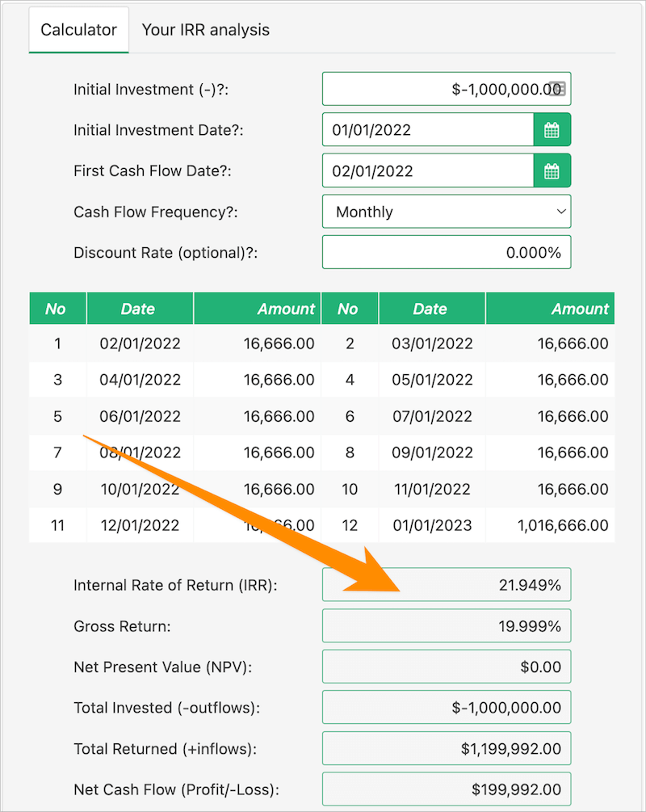Edit amount for cash flow 02/01/2022

pyautogui.click(x=258, y=343)
